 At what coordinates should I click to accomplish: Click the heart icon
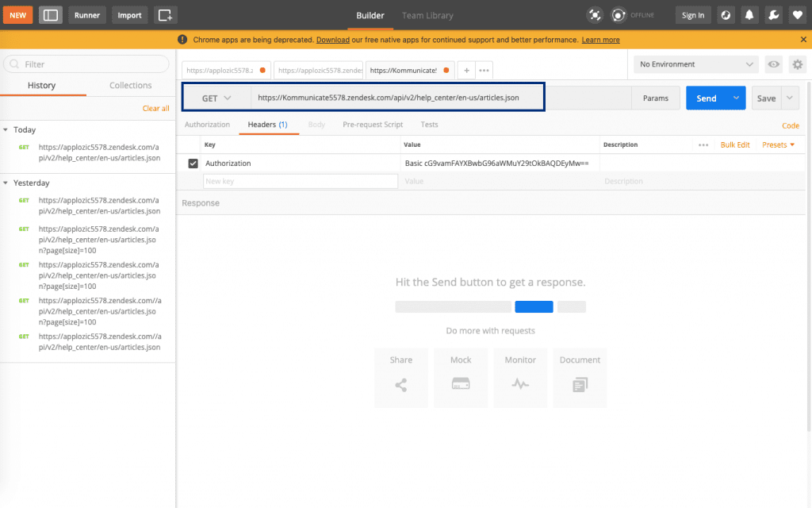(x=798, y=15)
